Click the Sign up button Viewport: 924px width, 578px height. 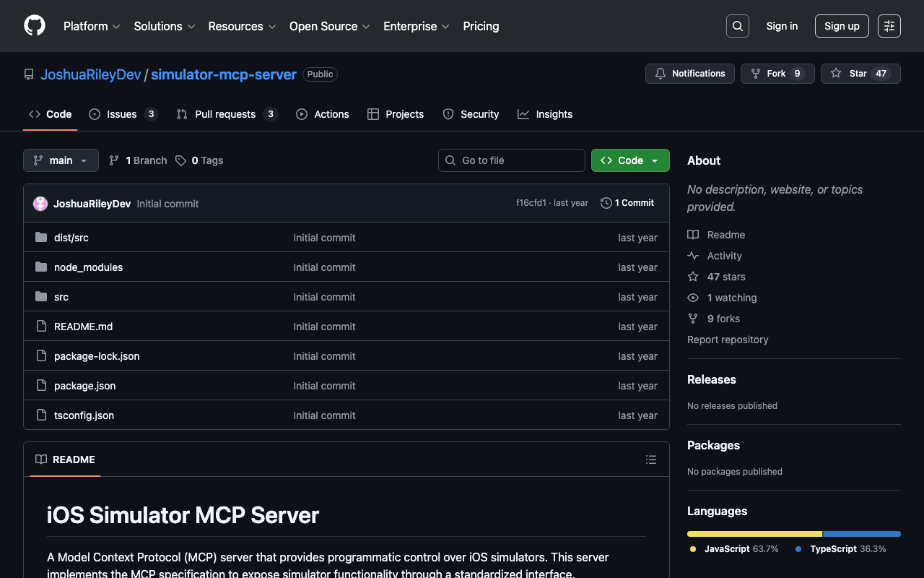842,26
